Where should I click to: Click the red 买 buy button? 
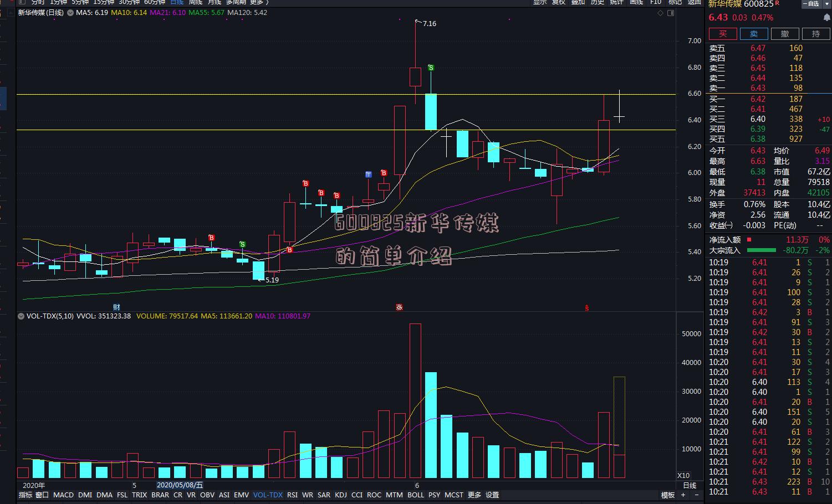pyautogui.click(x=723, y=34)
